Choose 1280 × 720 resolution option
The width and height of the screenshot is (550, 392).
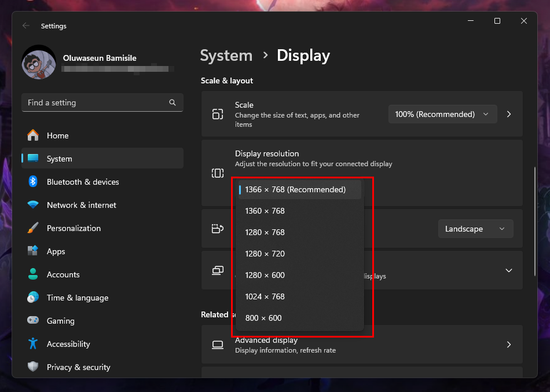point(265,254)
